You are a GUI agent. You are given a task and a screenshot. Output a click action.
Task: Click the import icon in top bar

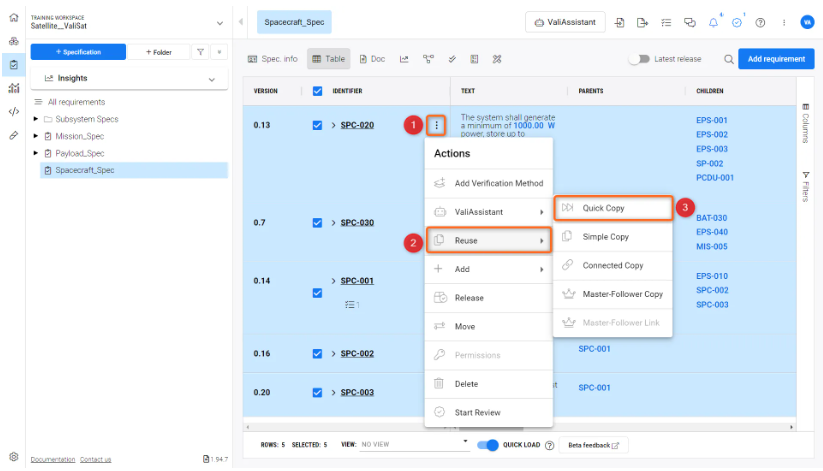[619, 23]
